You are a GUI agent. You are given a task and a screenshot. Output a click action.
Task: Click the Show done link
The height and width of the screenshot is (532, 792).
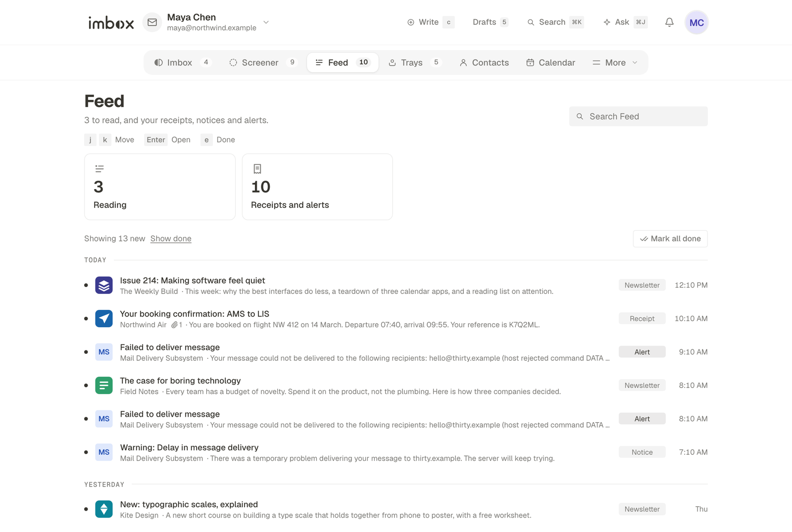171,239
